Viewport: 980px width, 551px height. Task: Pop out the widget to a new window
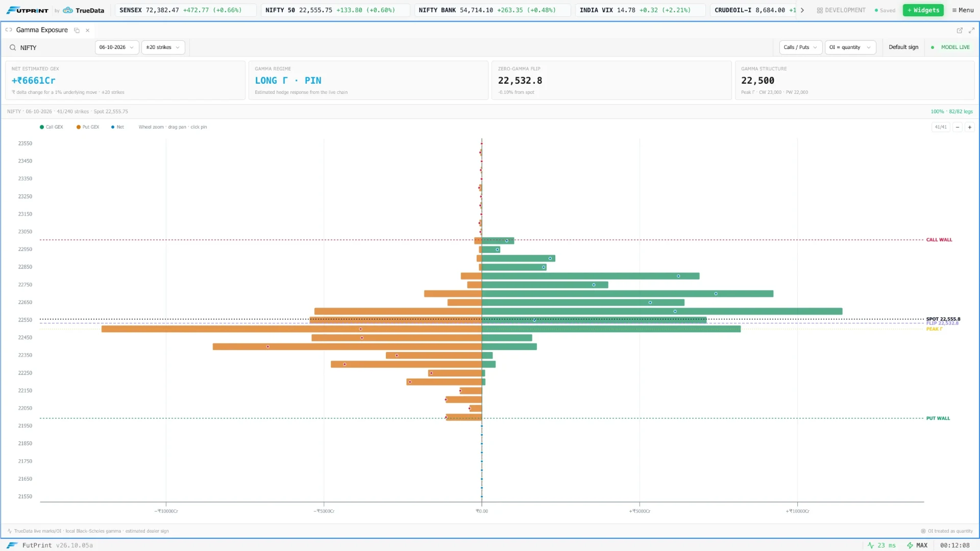pyautogui.click(x=960, y=31)
